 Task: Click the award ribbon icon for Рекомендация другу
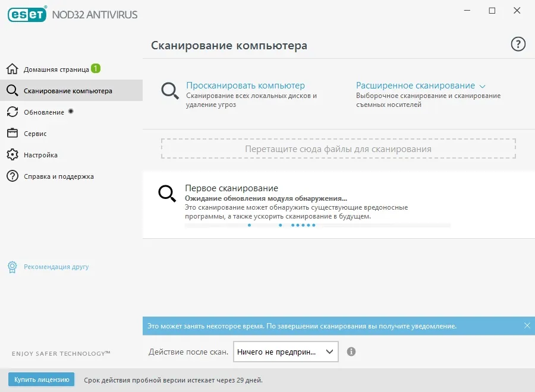tap(12, 267)
